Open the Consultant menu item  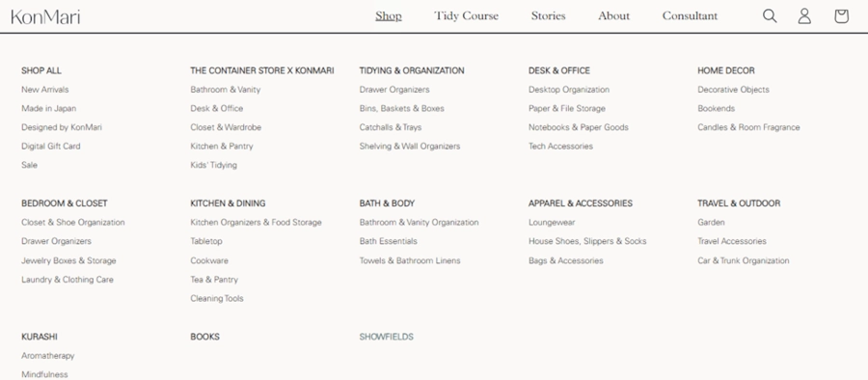pyautogui.click(x=690, y=16)
